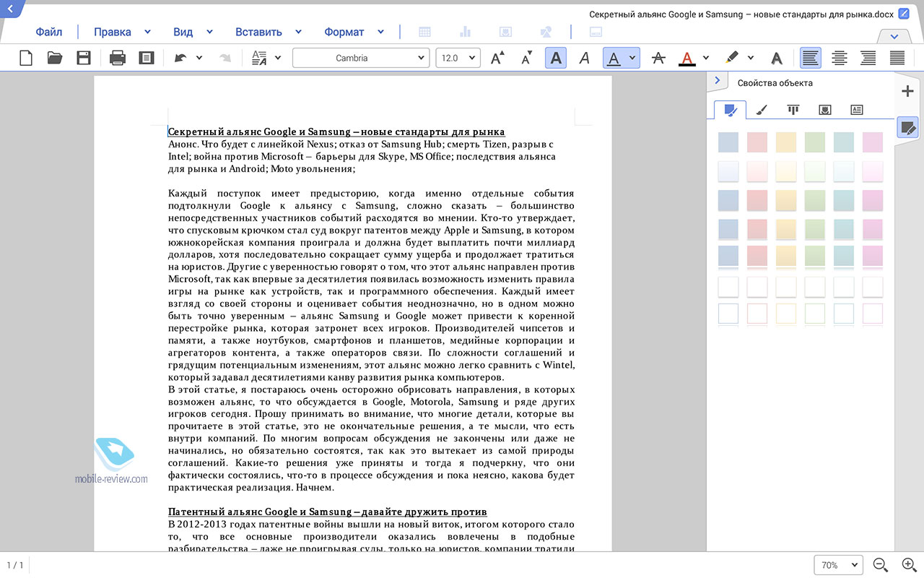Insert a text box from the menu bar

coord(596,32)
